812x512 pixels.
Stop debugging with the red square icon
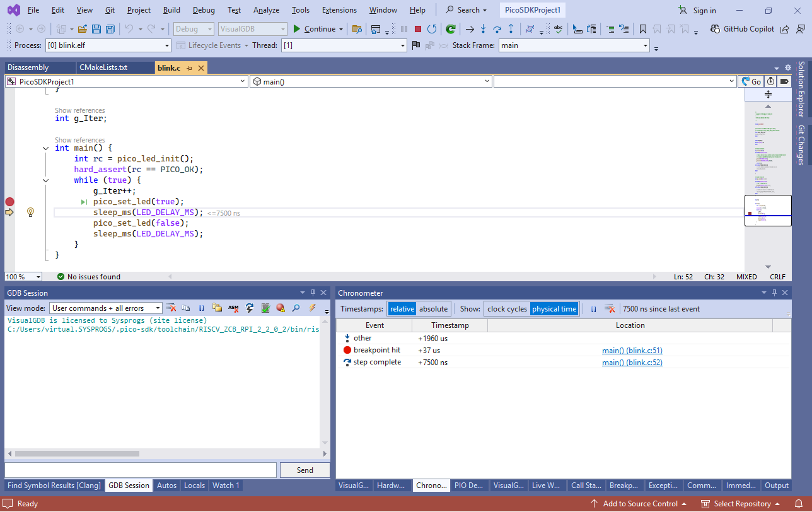(x=418, y=29)
